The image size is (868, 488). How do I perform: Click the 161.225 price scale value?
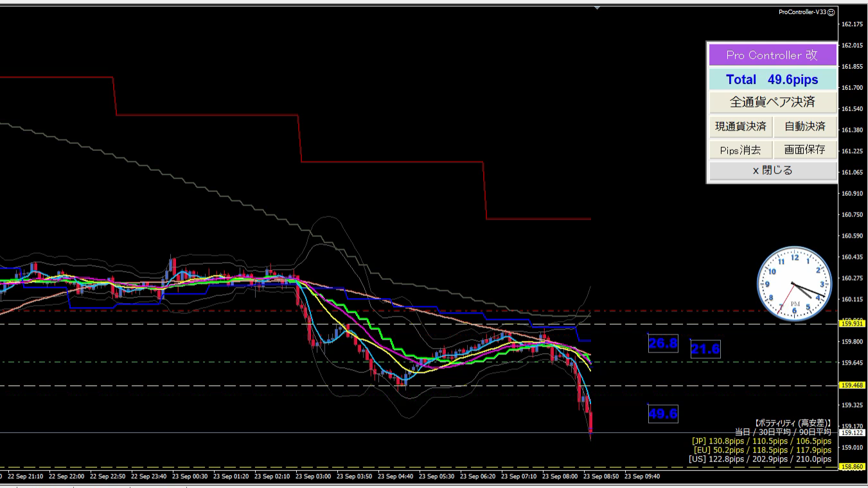[851, 151]
